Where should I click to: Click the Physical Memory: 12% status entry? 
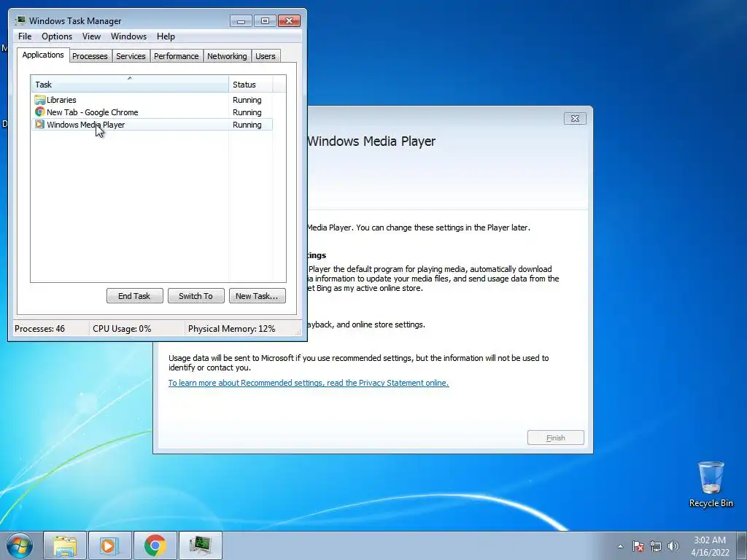231,329
